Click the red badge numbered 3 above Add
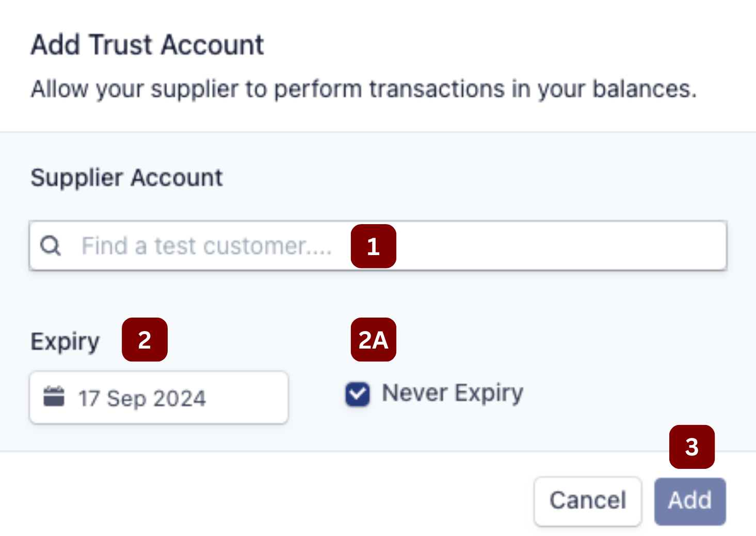This screenshot has height=536, width=756. coord(691,447)
